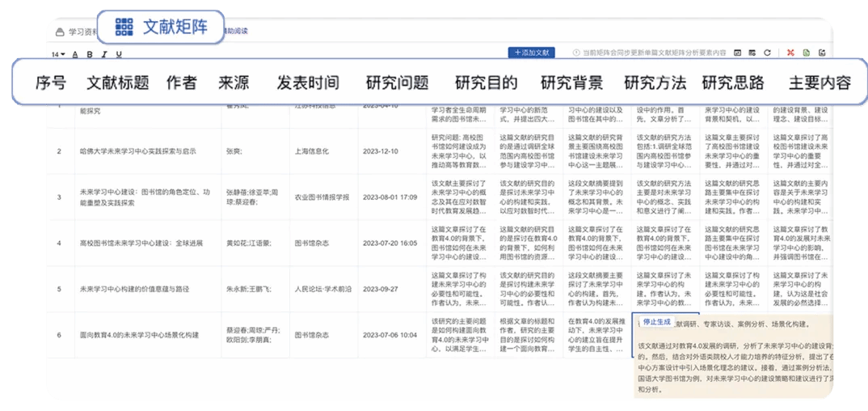Select the title 未来学习中心构建的价值意蕴与路径

click(135, 288)
